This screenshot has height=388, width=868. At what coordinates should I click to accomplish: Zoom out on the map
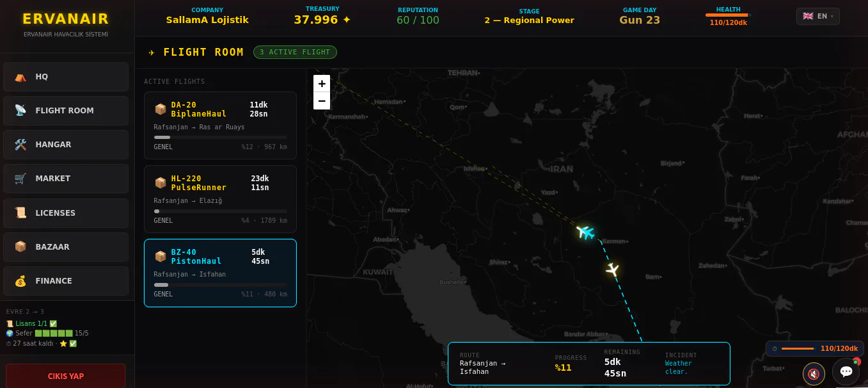pyautogui.click(x=322, y=101)
